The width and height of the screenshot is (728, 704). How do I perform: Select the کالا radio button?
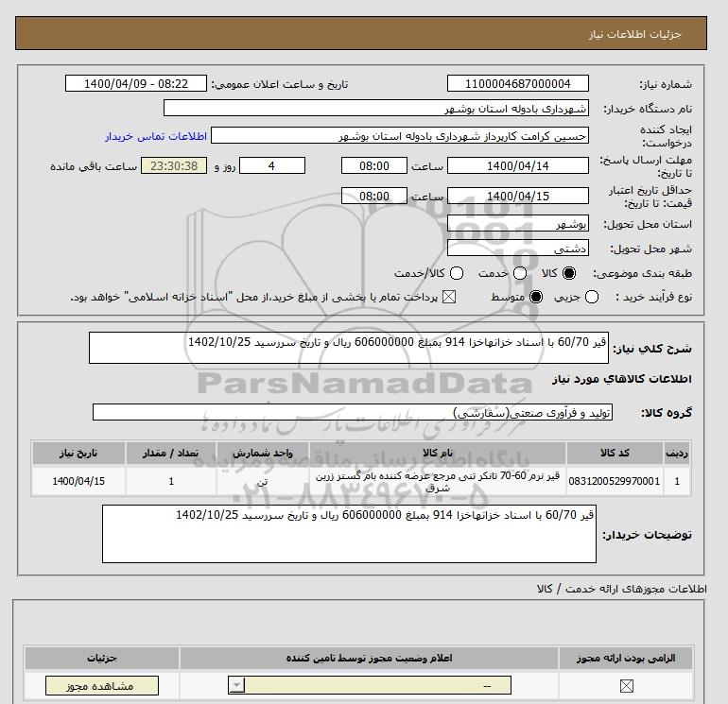569,273
